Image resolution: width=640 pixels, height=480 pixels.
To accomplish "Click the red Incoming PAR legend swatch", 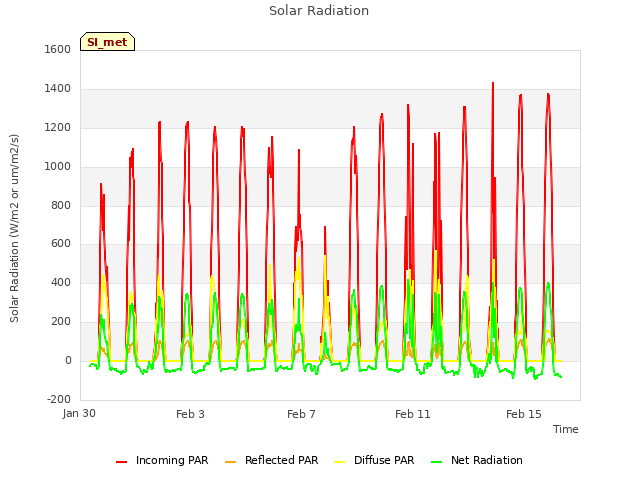I will (x=121, y=462).
